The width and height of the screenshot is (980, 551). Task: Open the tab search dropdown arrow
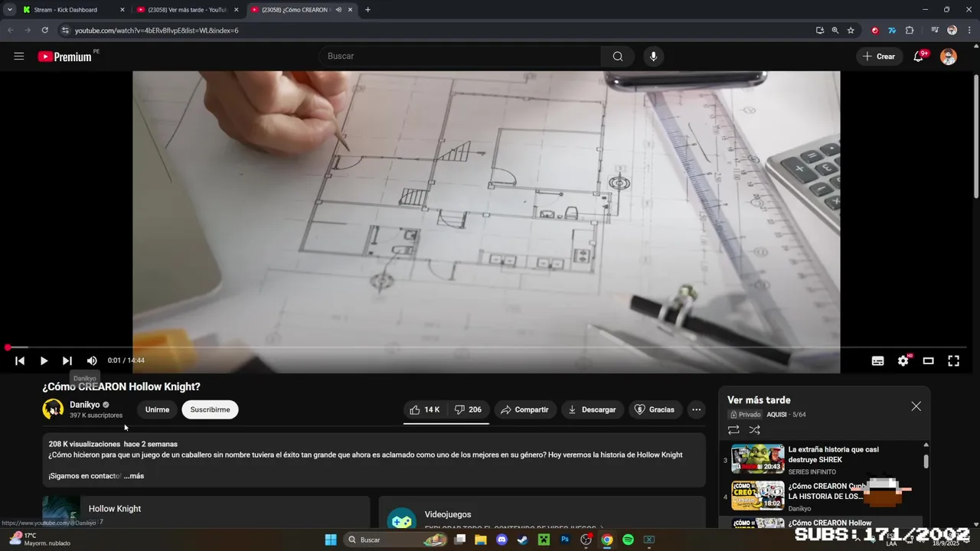[9, 10]
